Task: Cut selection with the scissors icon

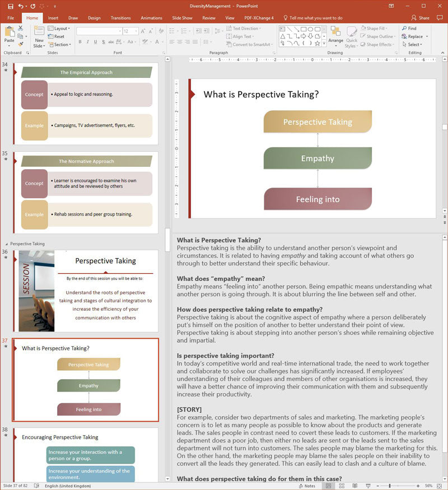Action: (x=21, y=29)
